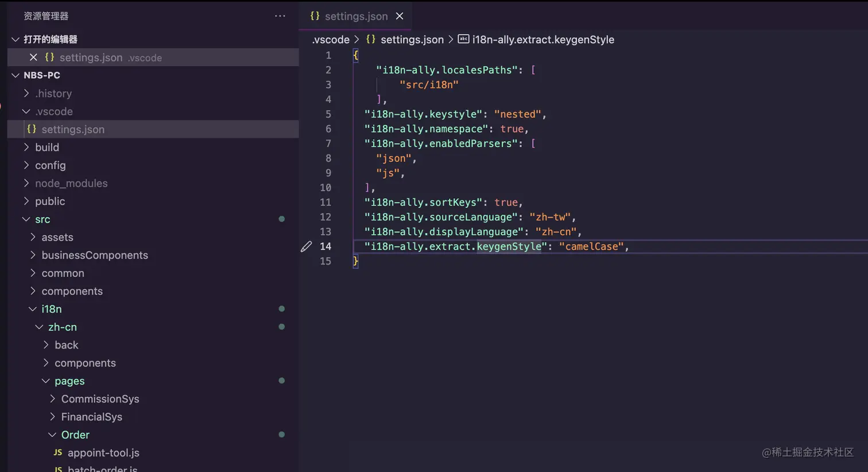Screen dimensions: 868x472
Task: Close the settings.json tab
Action: tap(400, 16)
